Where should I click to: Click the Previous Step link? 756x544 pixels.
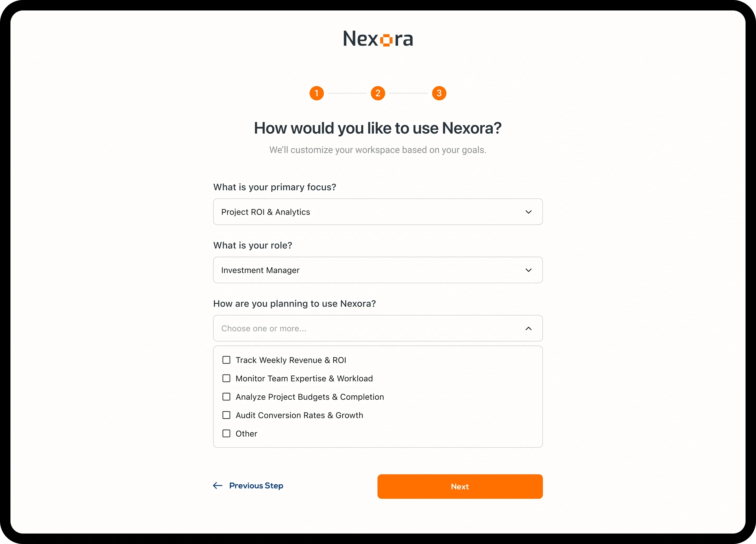pos(256,486)
